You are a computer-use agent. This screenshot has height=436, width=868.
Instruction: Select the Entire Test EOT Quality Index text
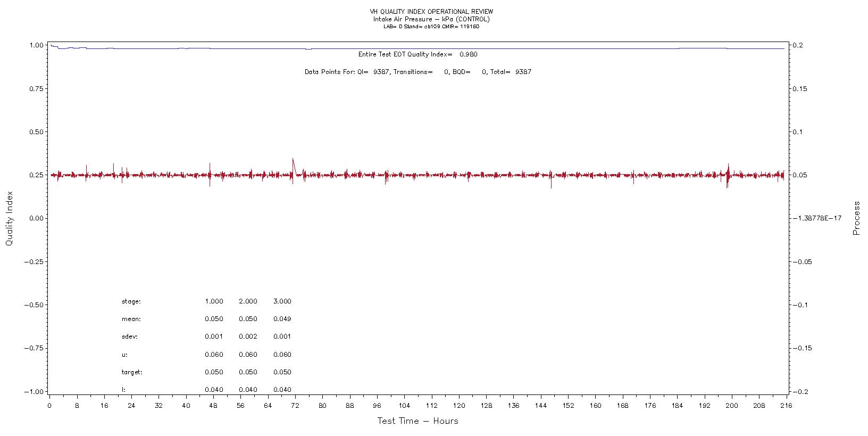tap(418, 54)
